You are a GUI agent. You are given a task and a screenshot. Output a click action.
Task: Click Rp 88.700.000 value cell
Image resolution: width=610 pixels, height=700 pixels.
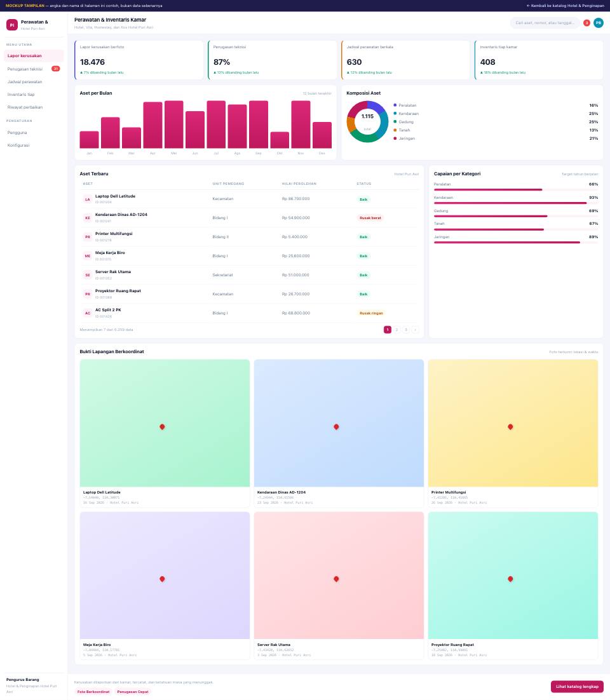tap(295, 199)
